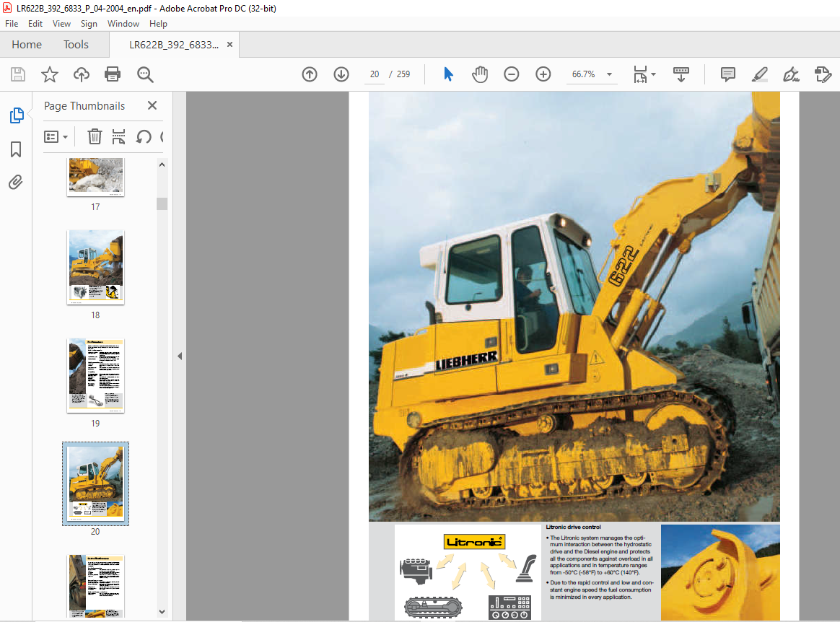Switch to the Home tab
The width and height of the screenshot is (840, 622).
click(x=27, y=45)
